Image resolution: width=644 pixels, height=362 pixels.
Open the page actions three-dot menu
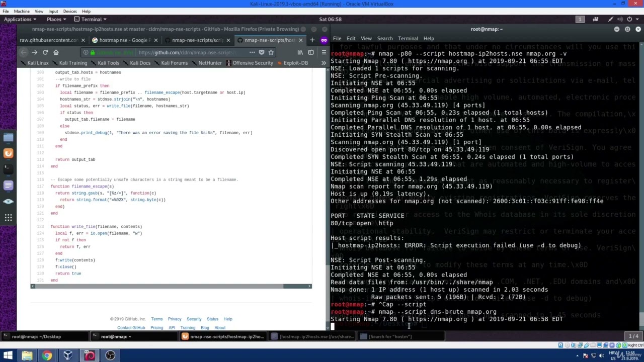252,52
